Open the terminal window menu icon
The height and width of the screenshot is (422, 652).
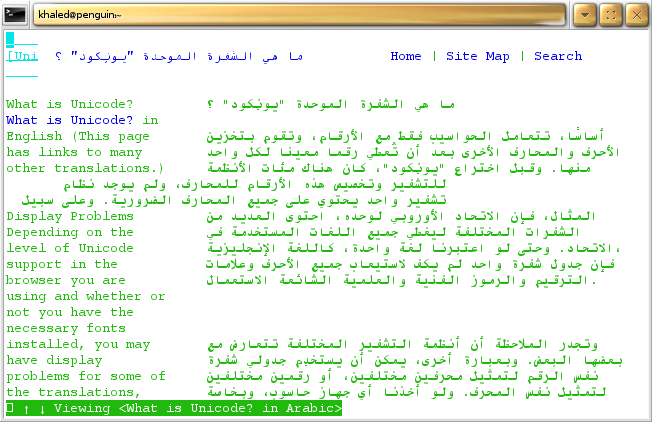[16, 14]
